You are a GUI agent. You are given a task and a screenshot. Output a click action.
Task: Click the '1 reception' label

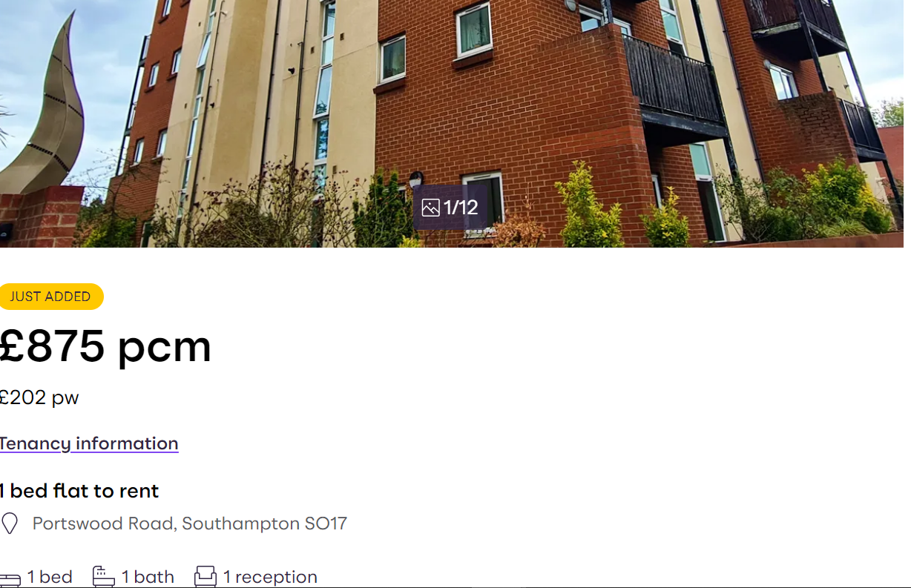[270, 577]
